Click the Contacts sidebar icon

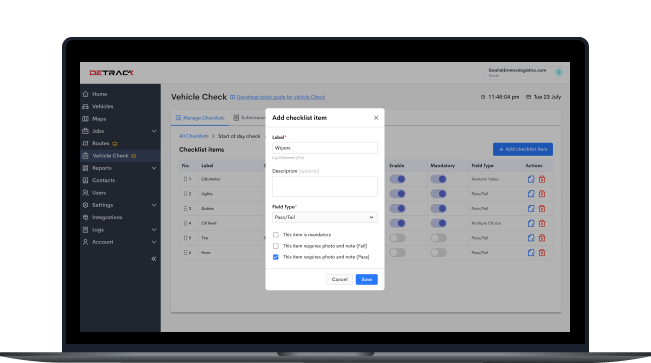tap(86, 180)
